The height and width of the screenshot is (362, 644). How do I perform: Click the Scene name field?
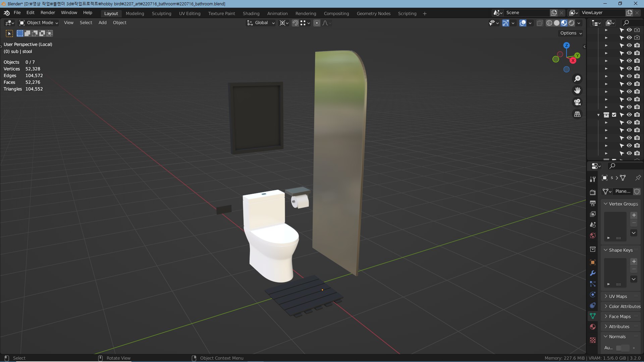pyautogui.click(x=527, y=13)
